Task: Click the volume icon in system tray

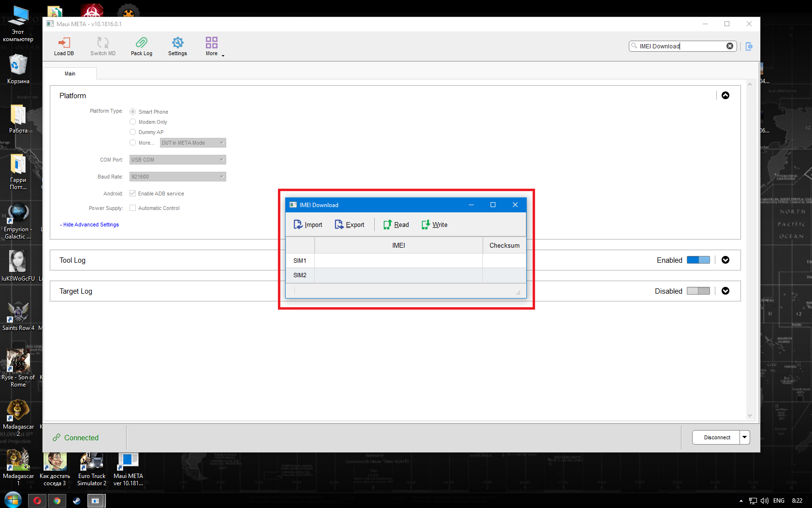Action: 765,501
